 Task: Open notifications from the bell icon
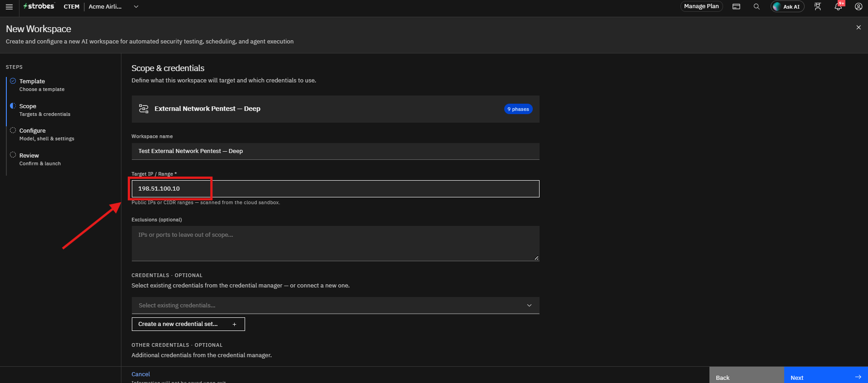pos(838,7)
